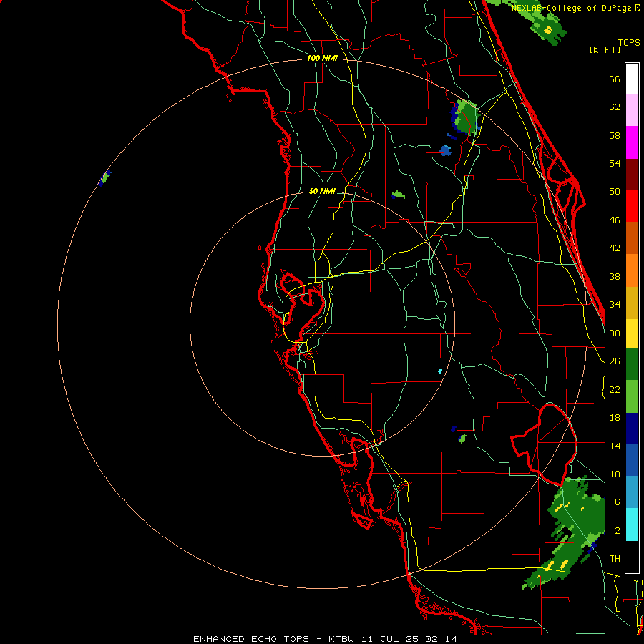Screen dimensions: 644x644
Task: Click the 'NEXLAB-College of DuPage' credit text
Action: click(572, 8)
